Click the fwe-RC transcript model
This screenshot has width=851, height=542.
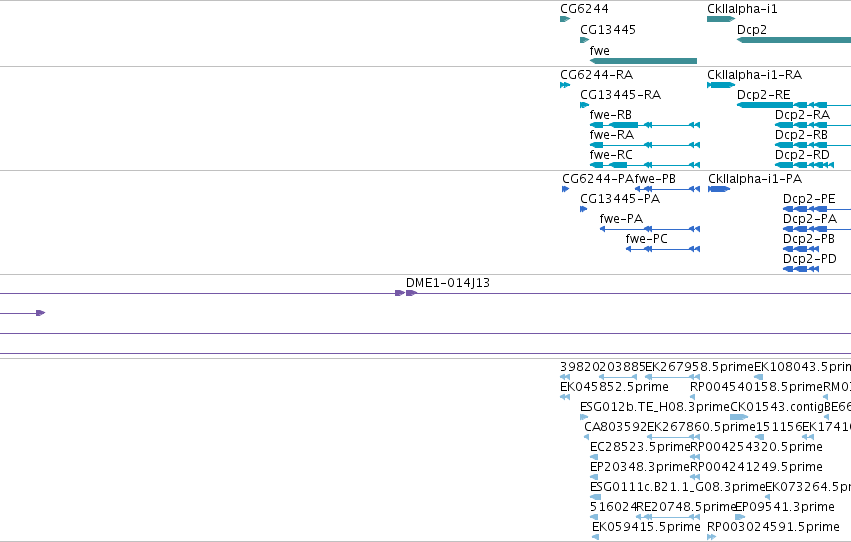[645, 165]
